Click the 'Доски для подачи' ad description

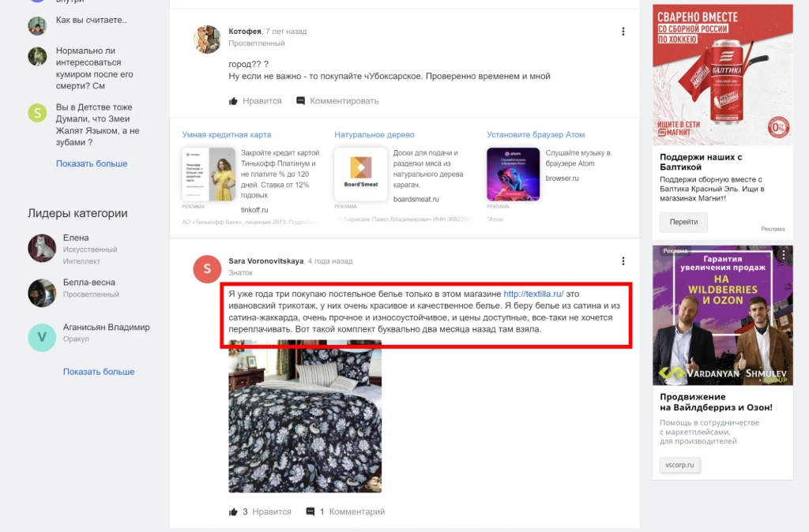click(x=428, y=169)
